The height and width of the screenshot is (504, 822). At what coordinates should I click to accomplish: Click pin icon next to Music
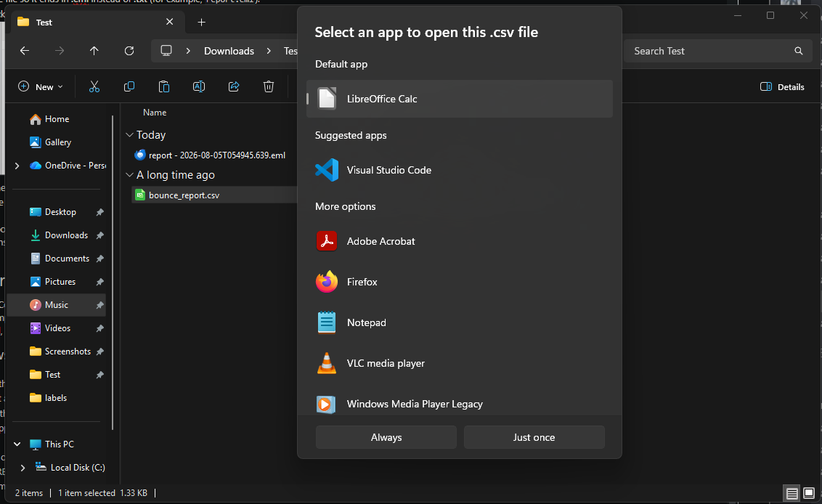click(x=99, y=305)
